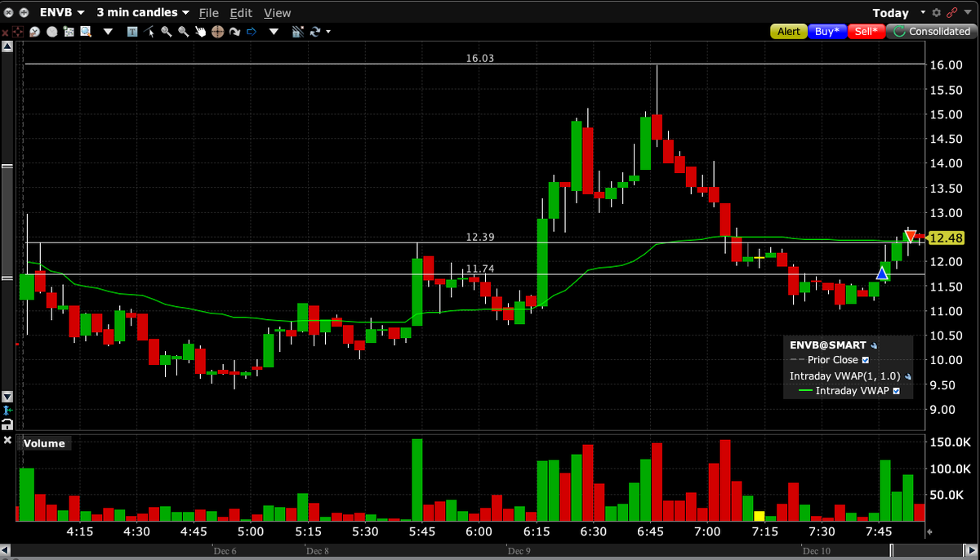Click the 16.03 high price line label
The height and width of the screenshot is (560, 980).
point(480,58)
